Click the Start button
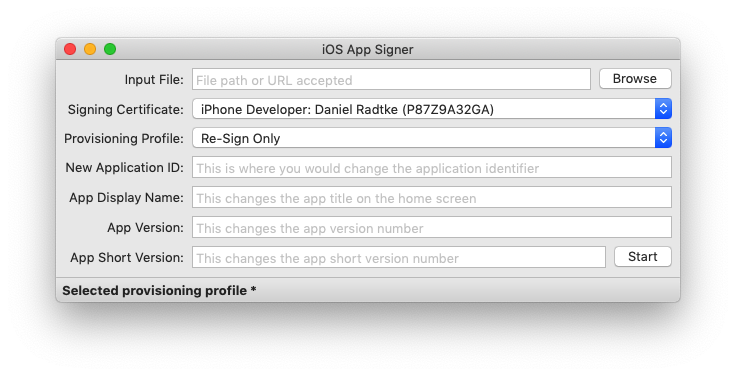The width and height of the screenshot is (736, 376). pos(643,257)
